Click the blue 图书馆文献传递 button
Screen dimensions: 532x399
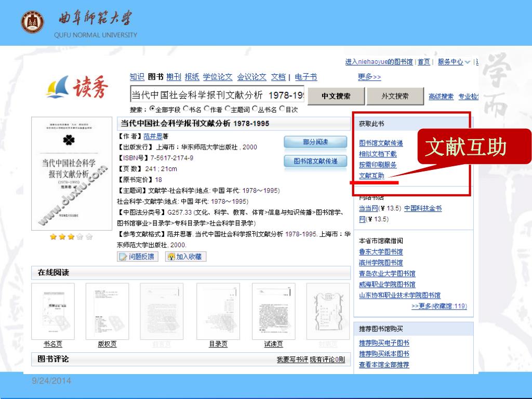[x=315, y=161]
